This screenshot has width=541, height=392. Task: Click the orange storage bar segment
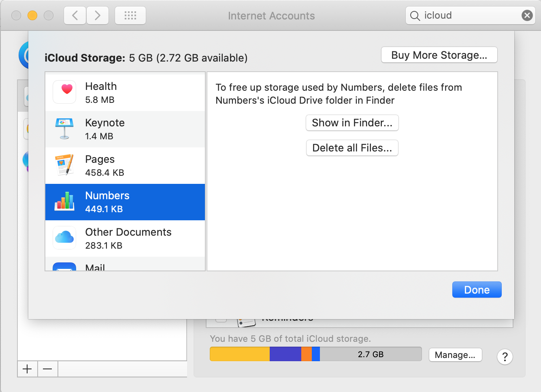307,354
